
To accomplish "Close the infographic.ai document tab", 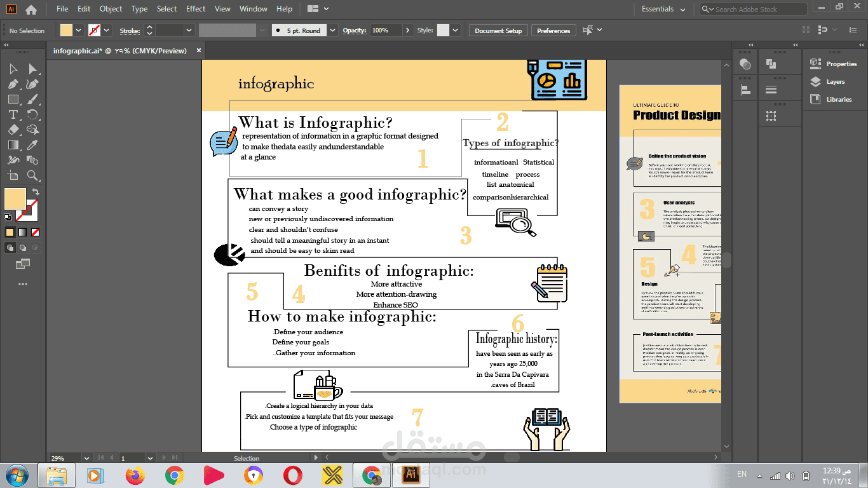I will [199, 50].
